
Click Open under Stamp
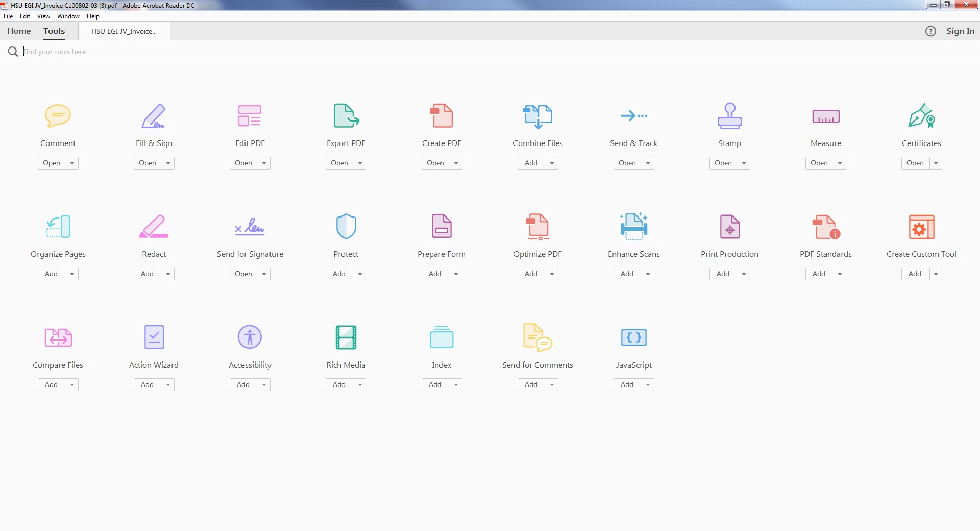[x=723, y=163]
